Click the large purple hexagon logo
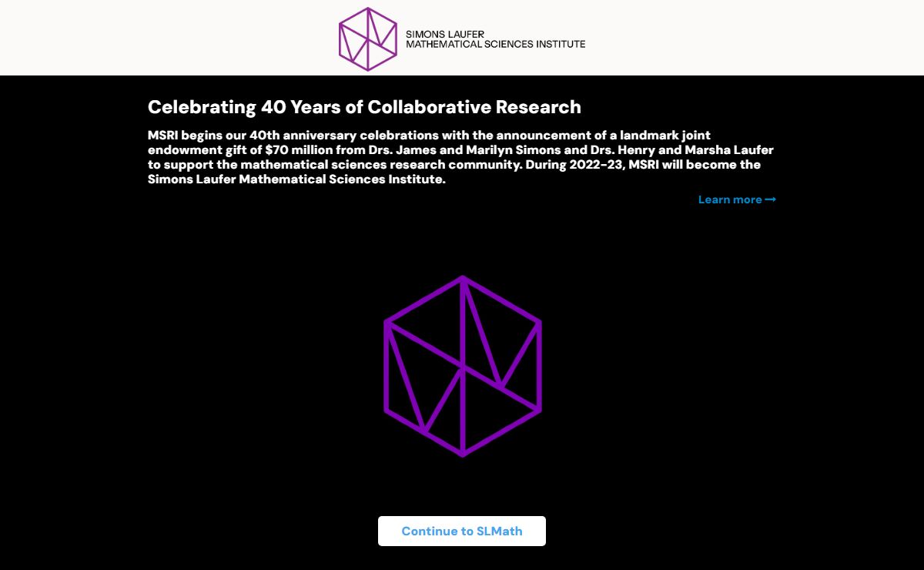 point(462,366)
